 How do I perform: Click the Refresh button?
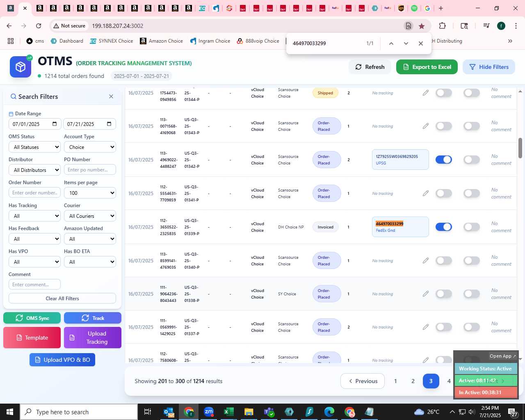(370, 67)
